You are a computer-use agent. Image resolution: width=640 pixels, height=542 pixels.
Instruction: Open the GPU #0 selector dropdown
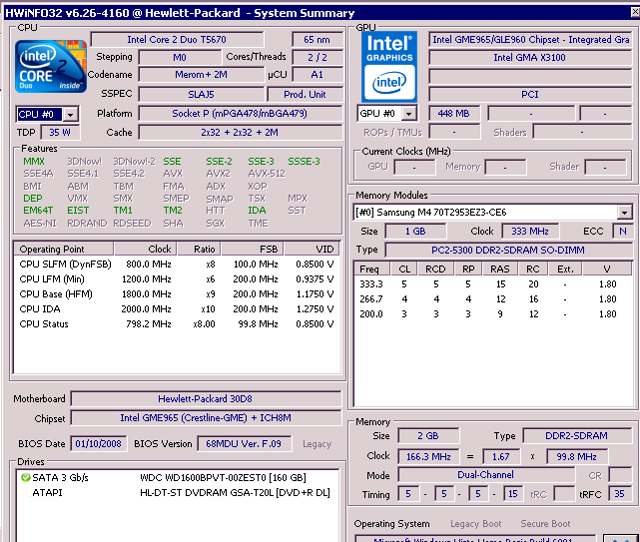coord(409,114)
